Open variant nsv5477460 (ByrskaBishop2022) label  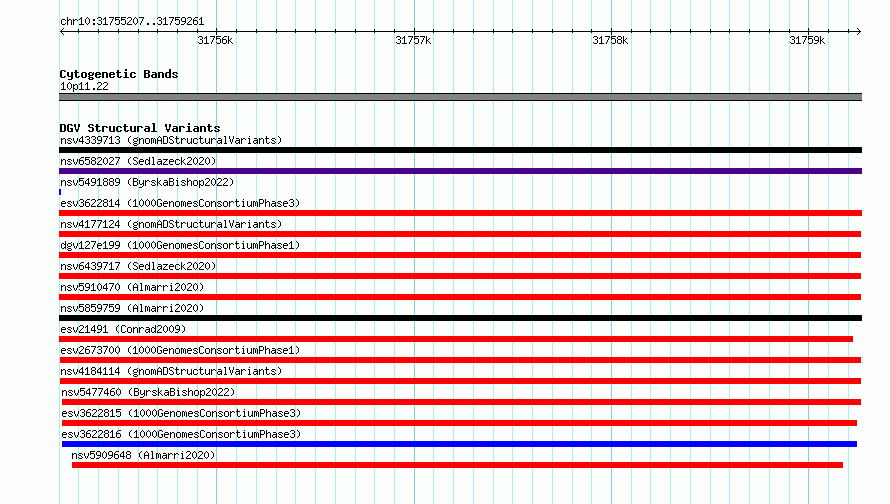coord(148,392)
